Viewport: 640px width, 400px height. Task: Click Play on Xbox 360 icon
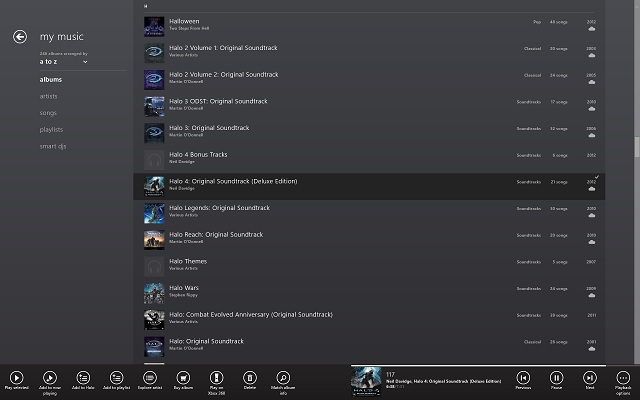216,378
